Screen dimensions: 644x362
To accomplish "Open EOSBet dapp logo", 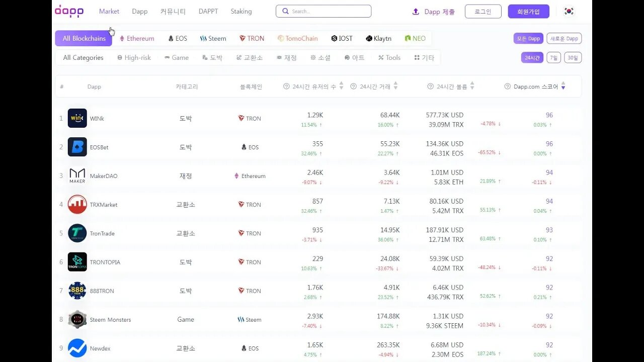I will [x=77, y=147].
